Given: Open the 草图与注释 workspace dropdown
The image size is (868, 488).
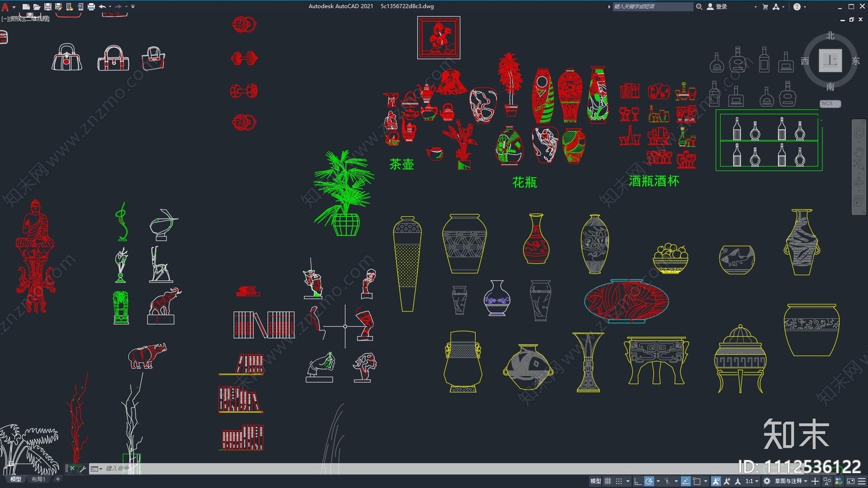Looking at the screenshot, I should (791, 481).
